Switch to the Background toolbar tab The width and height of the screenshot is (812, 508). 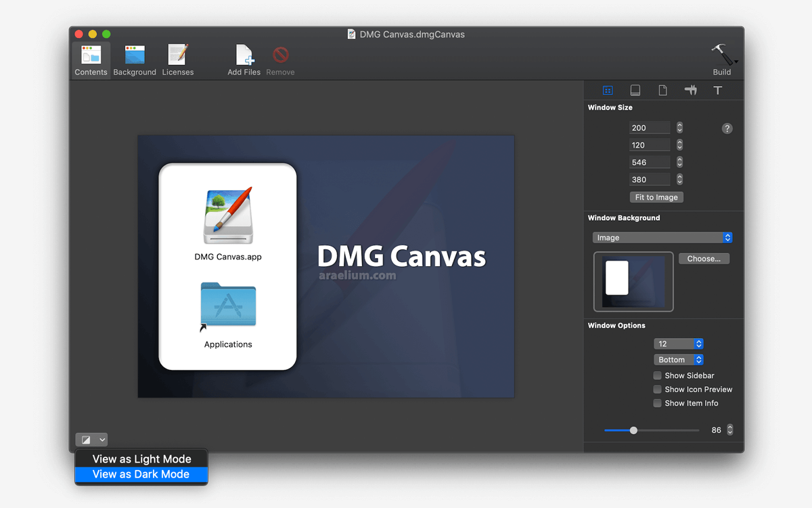click(x=135, y=60)
